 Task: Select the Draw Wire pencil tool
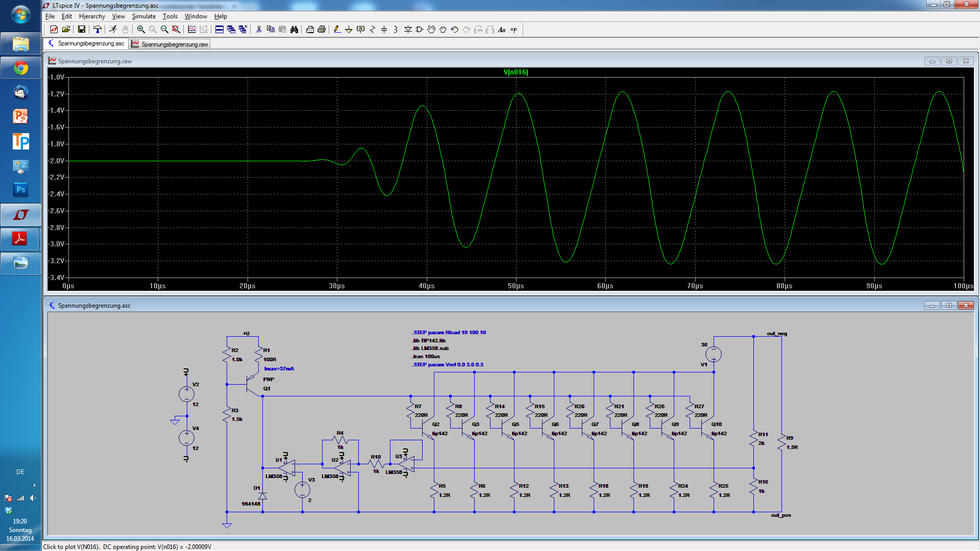[337, 30]
